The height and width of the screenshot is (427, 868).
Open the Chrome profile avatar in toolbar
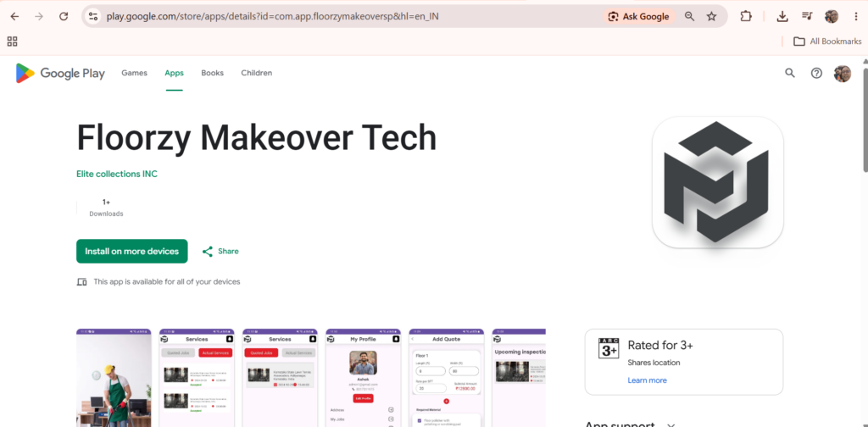point(832,17)
